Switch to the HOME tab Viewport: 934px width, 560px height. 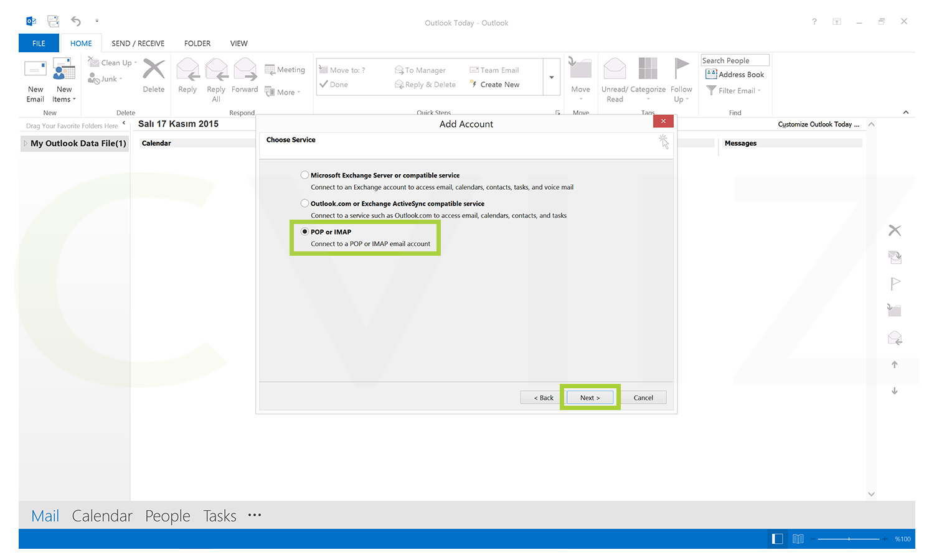81,43
